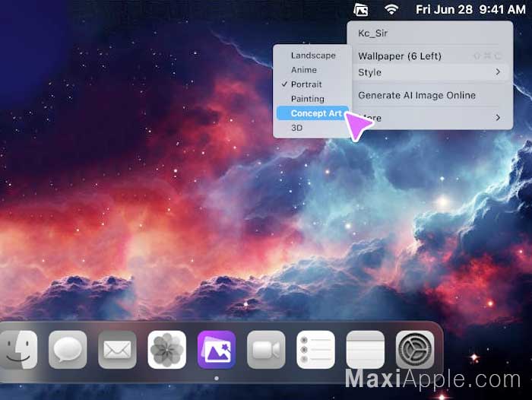
Task: Select the 3D style option
Action: (312, 128)
